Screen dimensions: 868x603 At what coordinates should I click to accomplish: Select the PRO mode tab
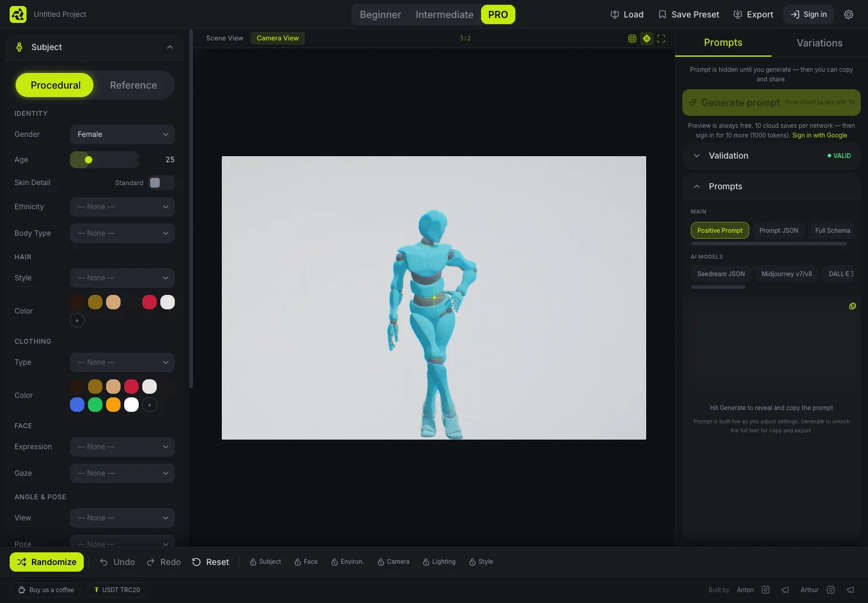pyautogui.click(x=498, y=14)
